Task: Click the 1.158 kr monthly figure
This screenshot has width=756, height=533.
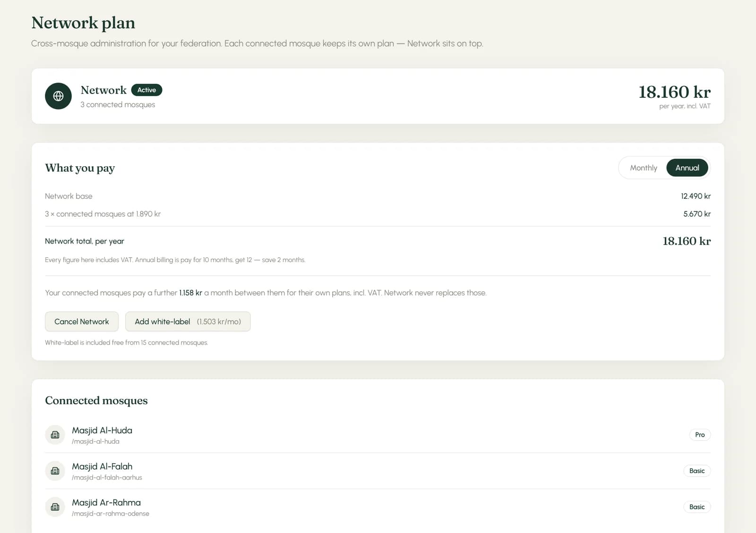Action: [x=190, y=293]
